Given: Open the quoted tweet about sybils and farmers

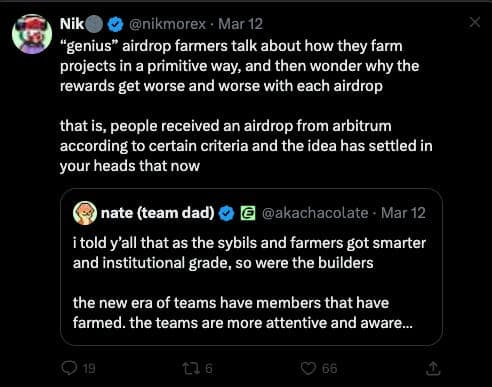Looking at the screenshot, I should 251,267.
